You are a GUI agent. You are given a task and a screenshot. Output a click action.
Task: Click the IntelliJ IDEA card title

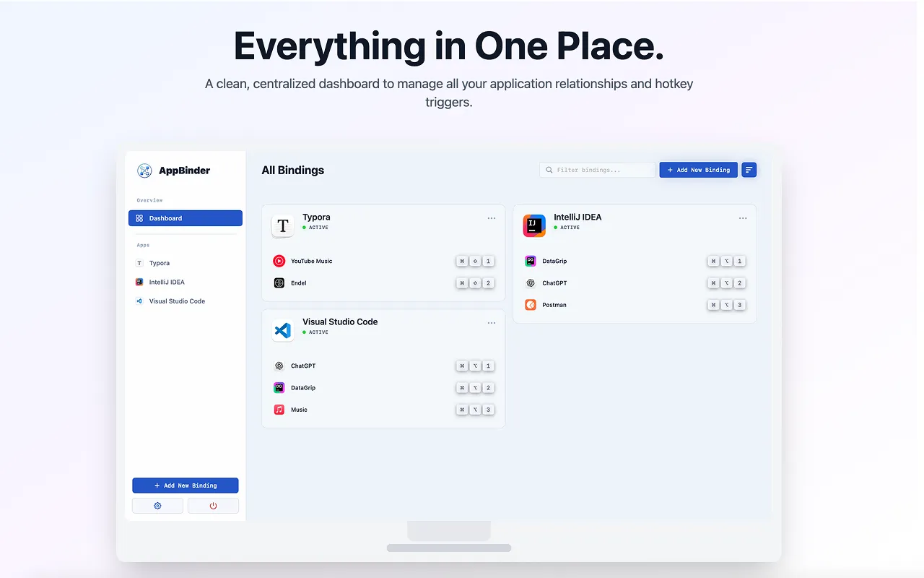coord(577,217)
